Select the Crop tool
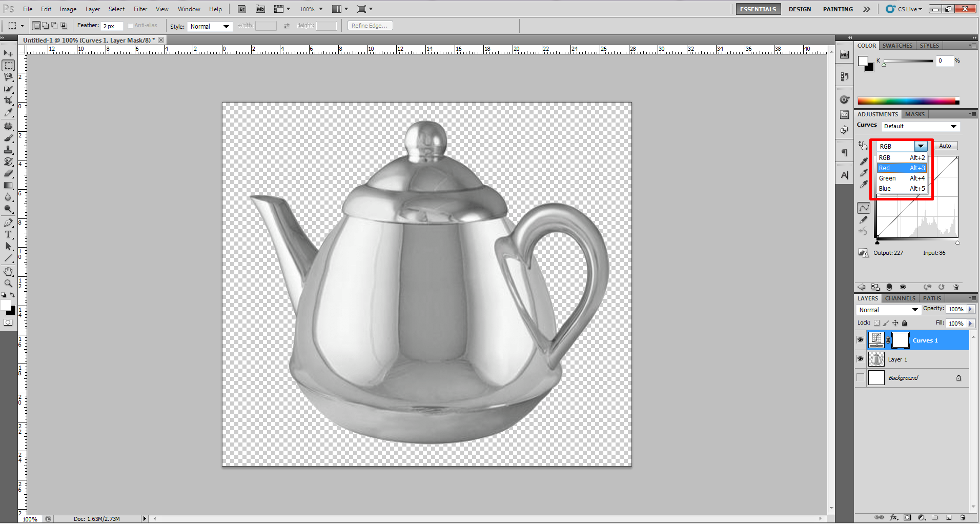 tap(8, 100)
